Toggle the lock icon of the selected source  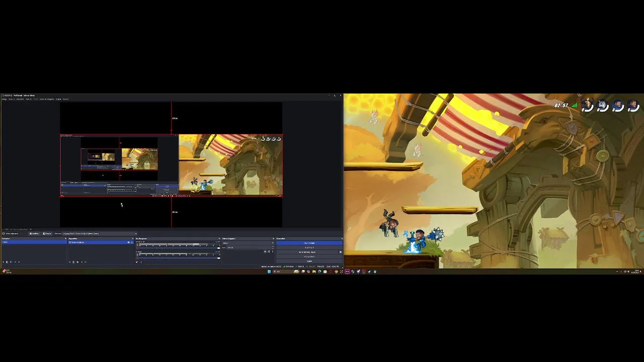pyautogui.click(x=132, y=242)
